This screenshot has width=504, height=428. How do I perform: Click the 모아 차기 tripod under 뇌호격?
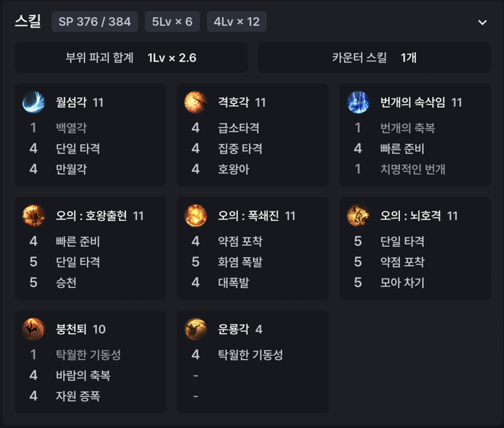coord(402,283)
